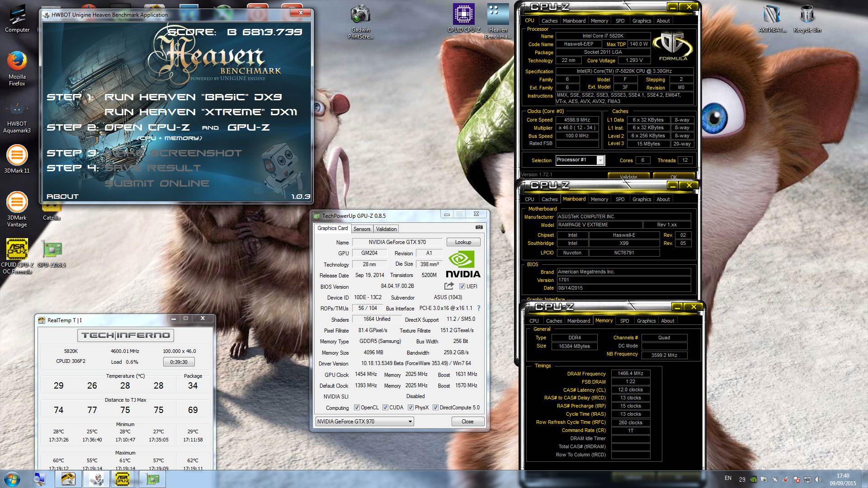
Task: Launch Mozilla Firefox from the desktop
Action: (17, 69)
